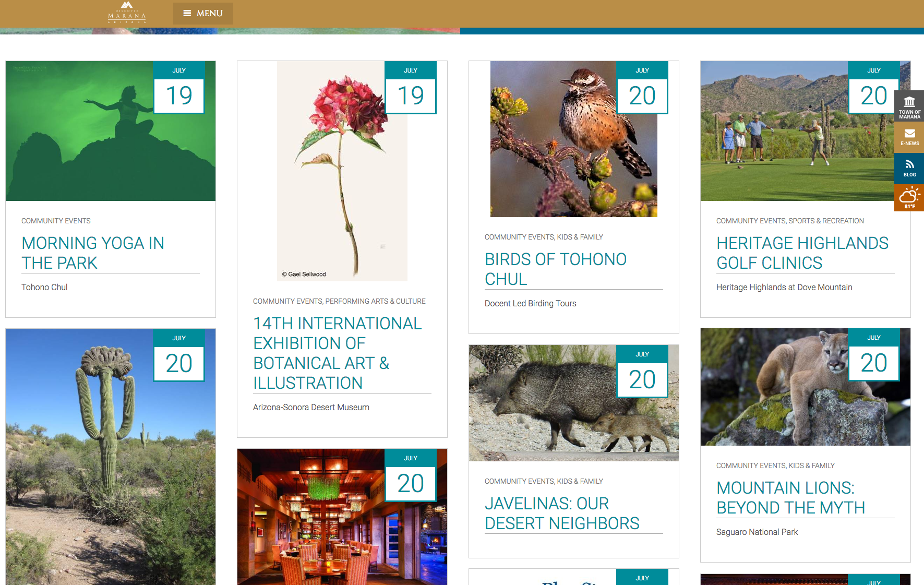924x585 pixels.
Task: Select the restaurant dining room photo
Action: tap(342, 517)
